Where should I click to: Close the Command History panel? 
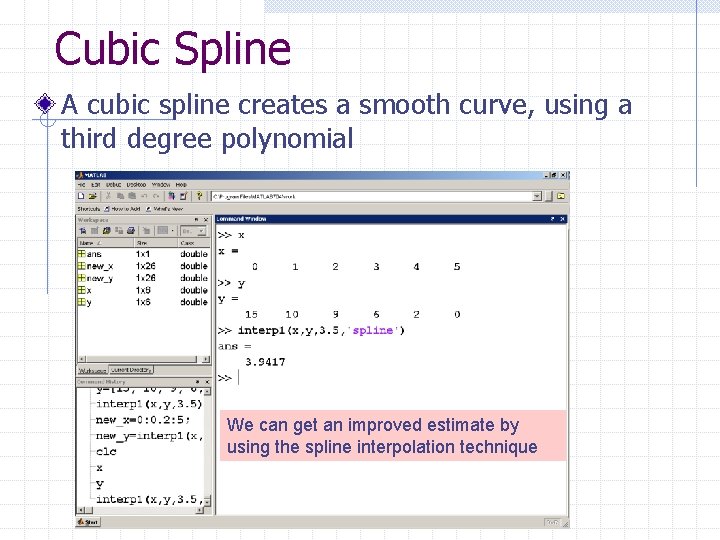207,382
